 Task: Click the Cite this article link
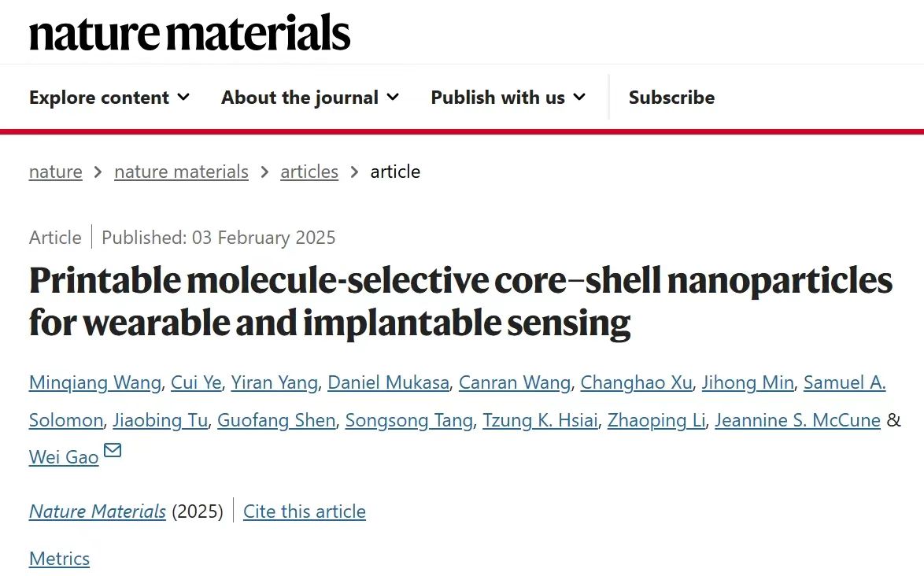coord(305,511)
